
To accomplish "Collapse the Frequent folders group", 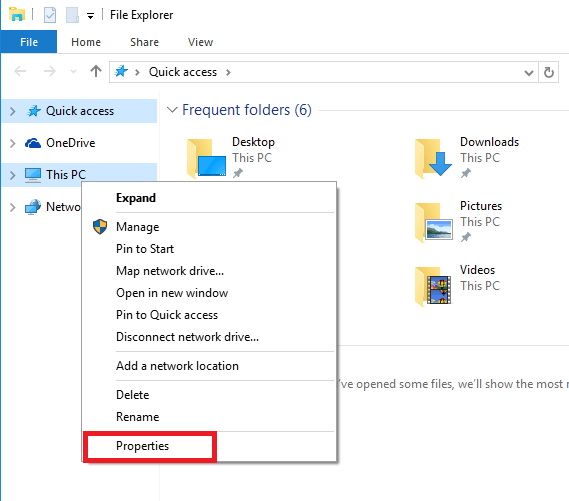I will pos(172,110).
